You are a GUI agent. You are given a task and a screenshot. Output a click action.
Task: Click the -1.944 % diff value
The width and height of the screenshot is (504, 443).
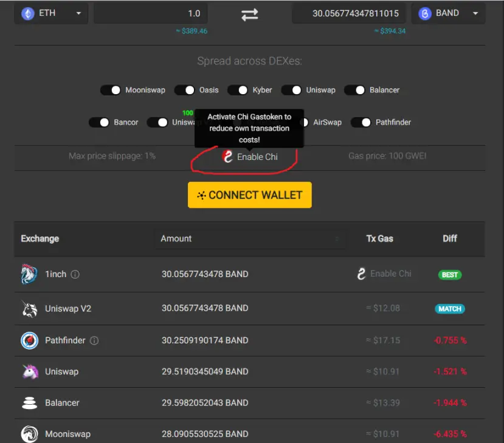[x=450, y=403]
